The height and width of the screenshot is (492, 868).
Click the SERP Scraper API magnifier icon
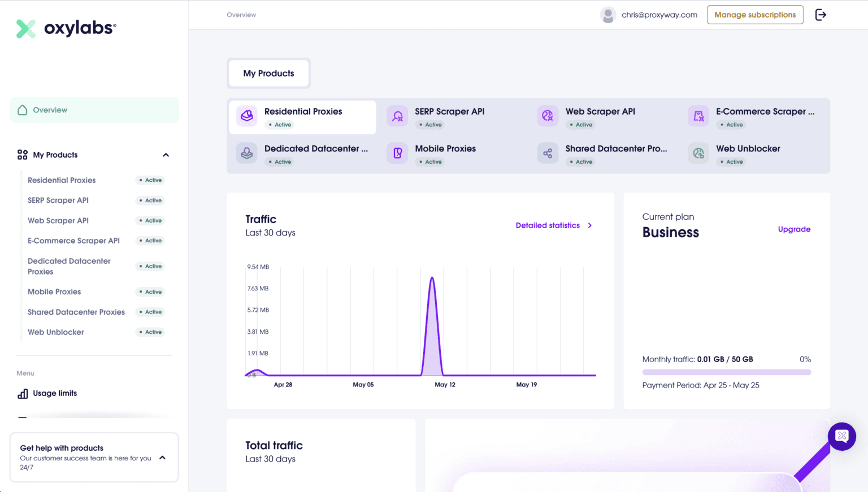point(397,115)
